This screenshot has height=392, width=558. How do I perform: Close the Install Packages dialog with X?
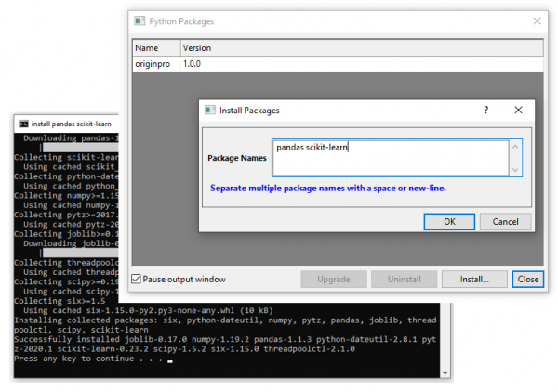click(x=518, y=110)
